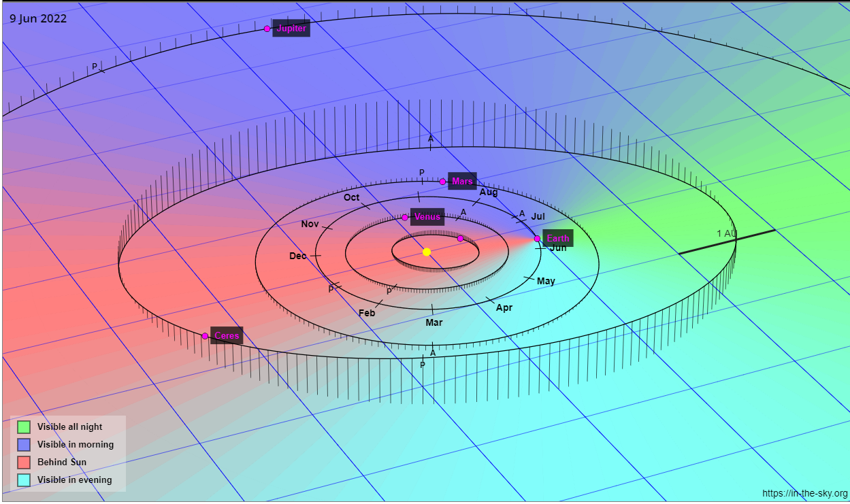
Task: Click the '1 AU' scale label
Action: pos(727,234)
